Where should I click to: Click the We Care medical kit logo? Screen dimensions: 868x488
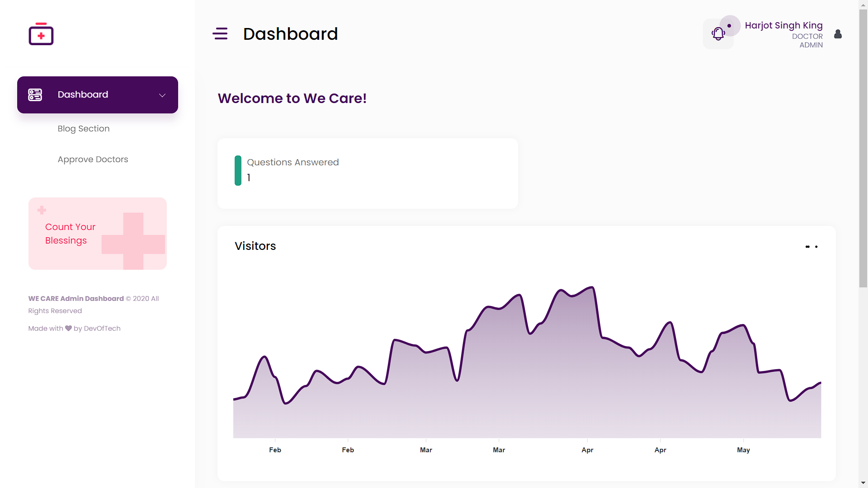41,34
